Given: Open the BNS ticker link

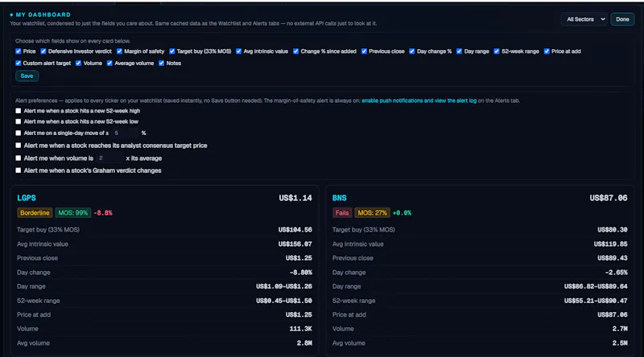Looking at the screenshot, I should (339, 198).
